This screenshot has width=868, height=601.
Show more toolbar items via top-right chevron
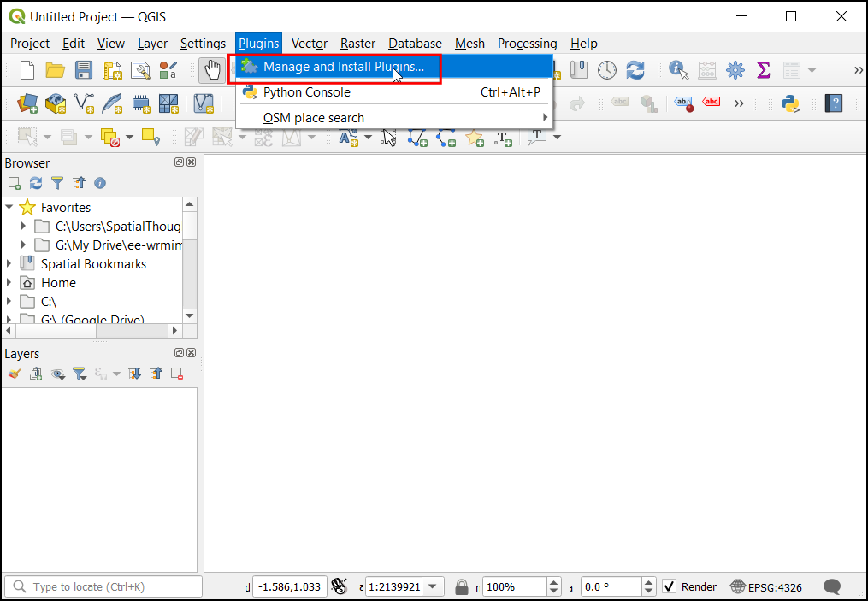(858, 70)
